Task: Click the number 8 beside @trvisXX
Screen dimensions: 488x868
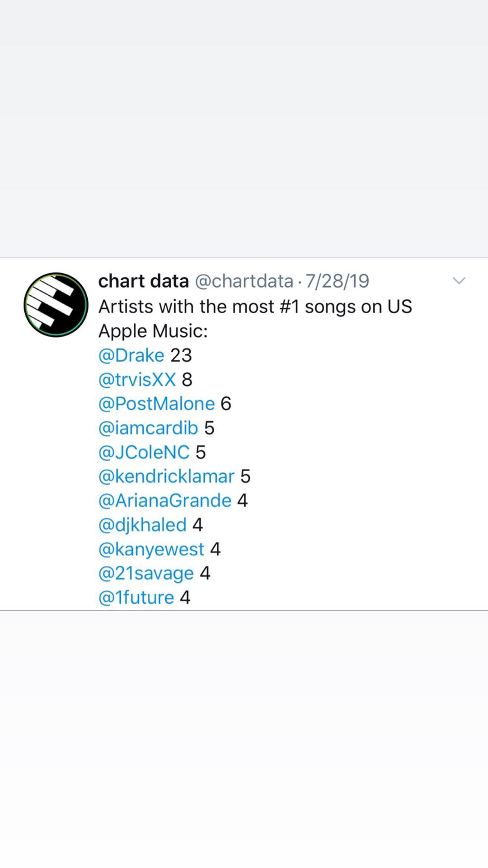Action: click(x=187, y=380)
